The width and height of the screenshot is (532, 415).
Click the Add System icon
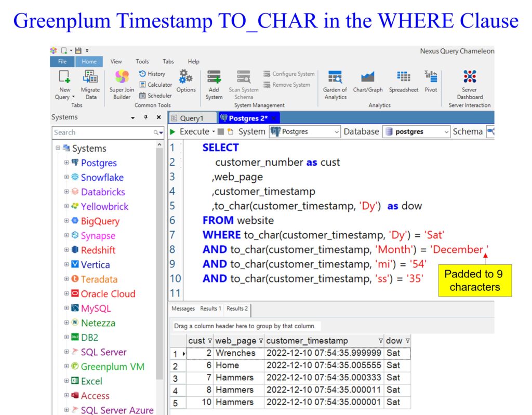coord(214,78)
